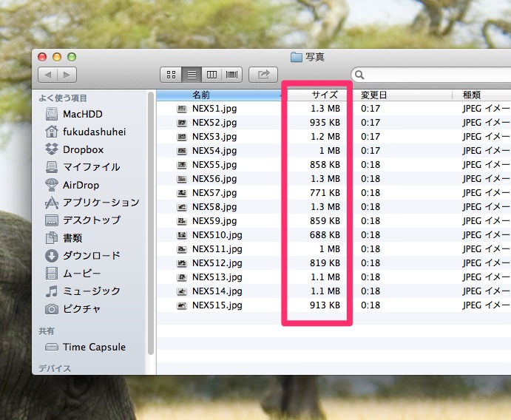Minimize the Finder window with yellow button
511x420 pixels.
(57, 57)
